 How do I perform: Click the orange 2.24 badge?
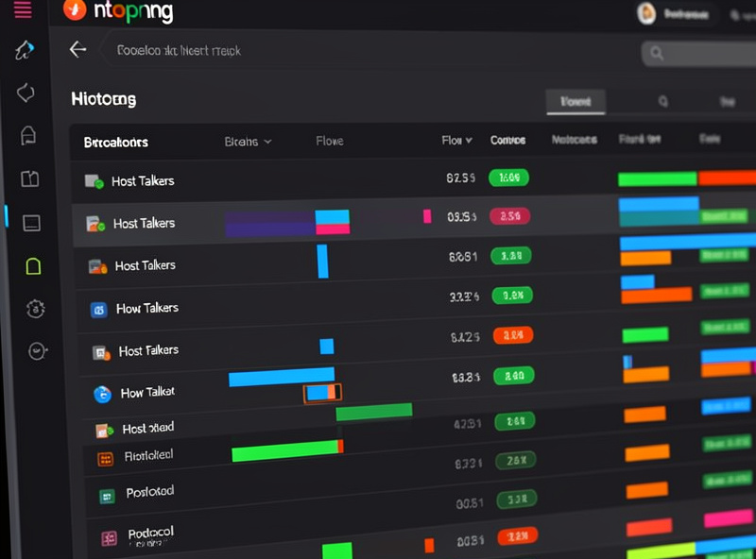point(513,335)
